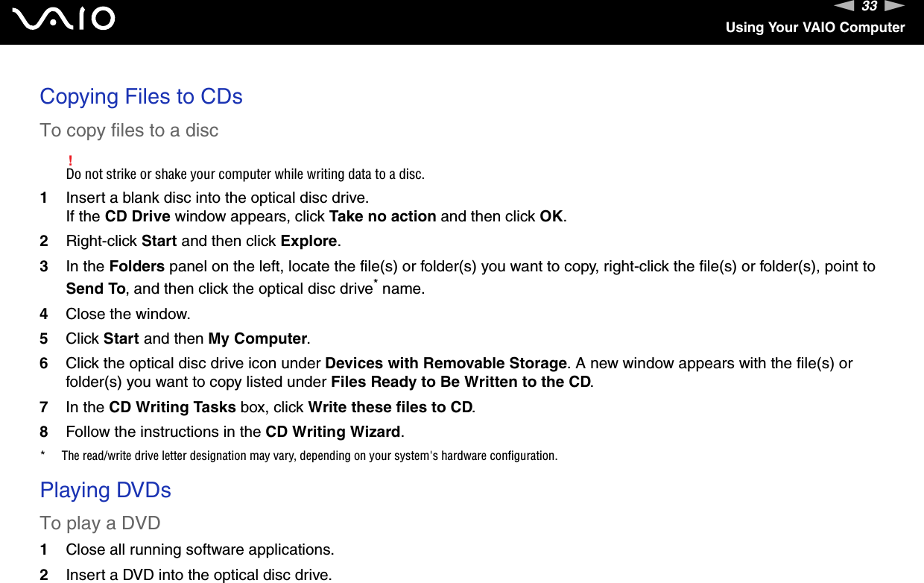The image size is (924, 583).
Task: Click the footnote about drive letter designation
Action: tap(308, 456)
